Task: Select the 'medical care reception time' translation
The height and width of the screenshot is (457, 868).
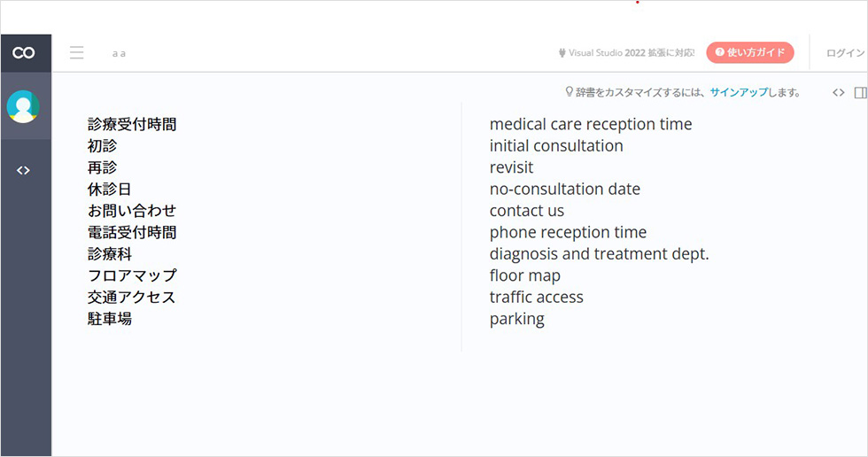Action: tap(591, 125)
